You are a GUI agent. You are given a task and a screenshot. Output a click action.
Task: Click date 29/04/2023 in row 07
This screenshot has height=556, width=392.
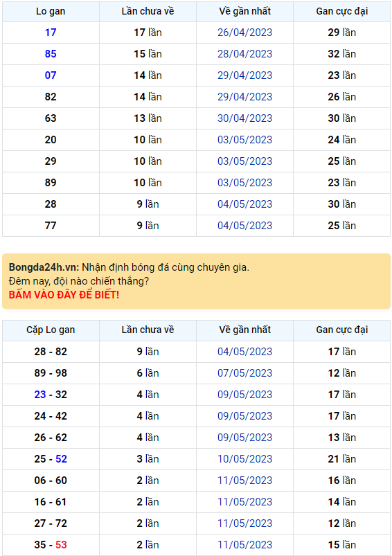click(x=244, y=75)
